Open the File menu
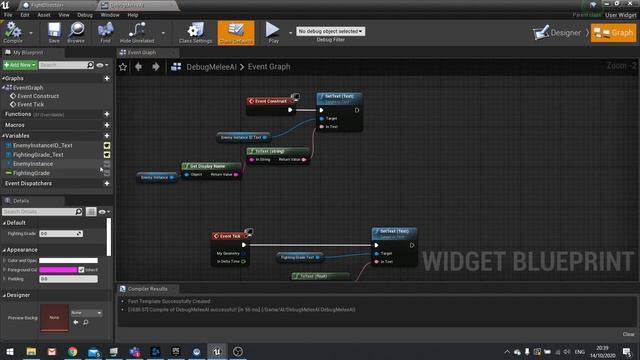640x360 pixels. click(8, 15)
